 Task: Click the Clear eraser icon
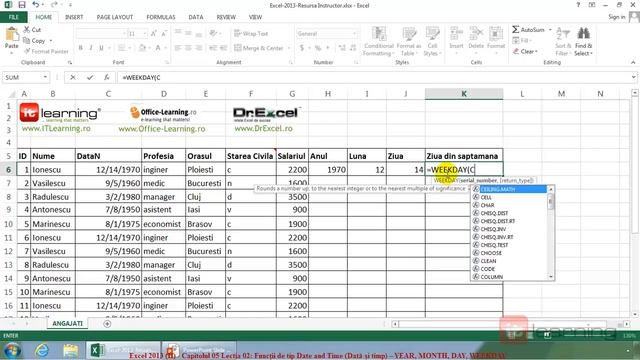coord(516,51)
